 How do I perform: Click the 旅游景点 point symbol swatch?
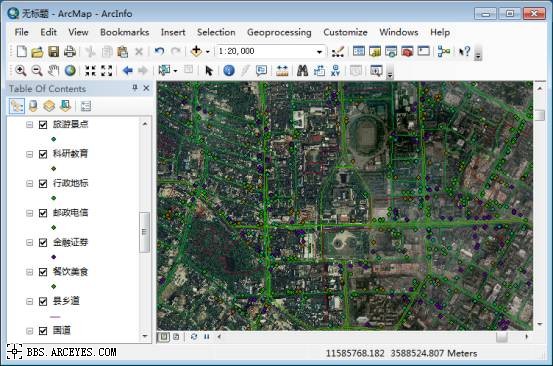(x=54, y=139)
